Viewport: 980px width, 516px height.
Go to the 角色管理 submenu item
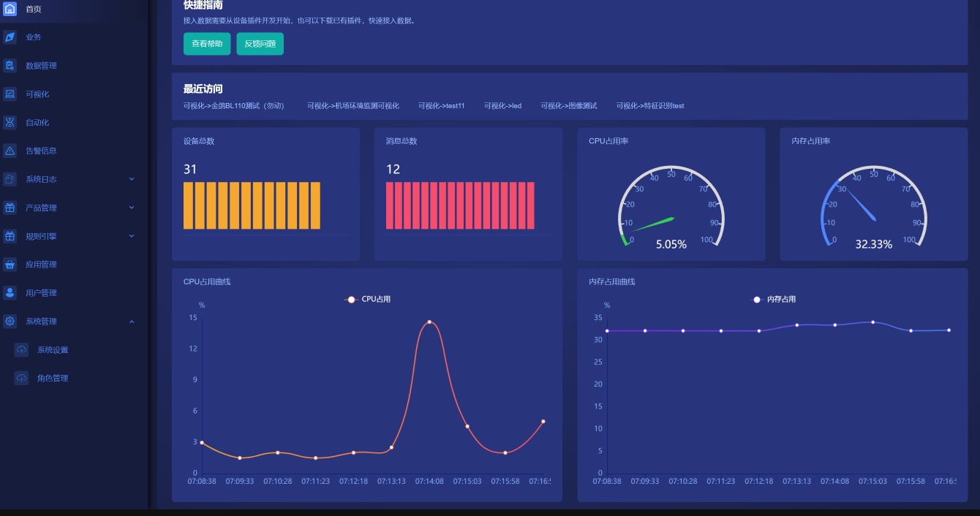point(53,379)
